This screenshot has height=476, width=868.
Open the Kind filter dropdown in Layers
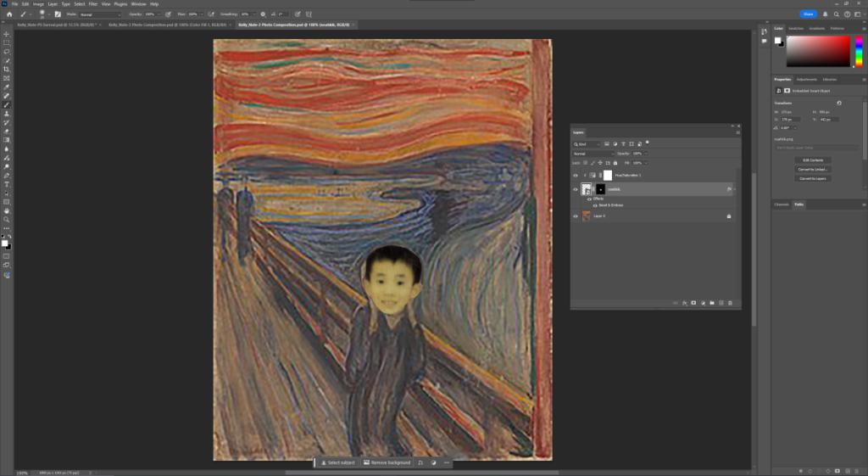pyautogui.click(x=587, y=144)
